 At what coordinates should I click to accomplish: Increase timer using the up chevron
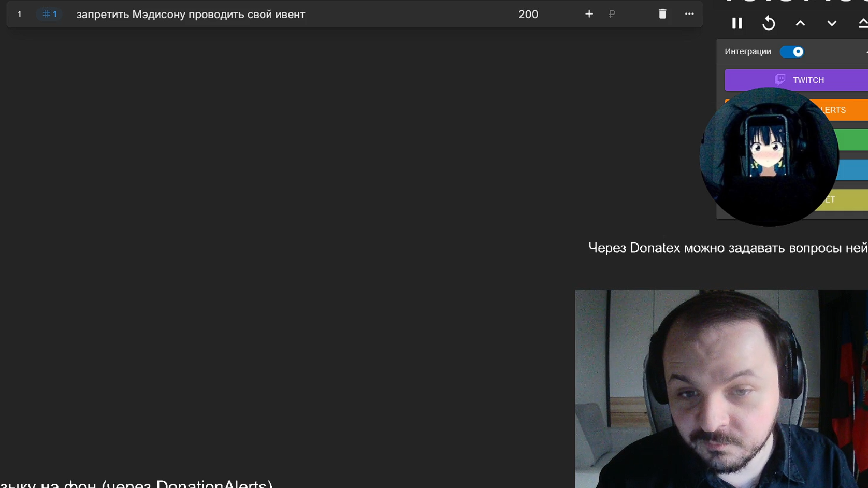[x=800, y=23]
